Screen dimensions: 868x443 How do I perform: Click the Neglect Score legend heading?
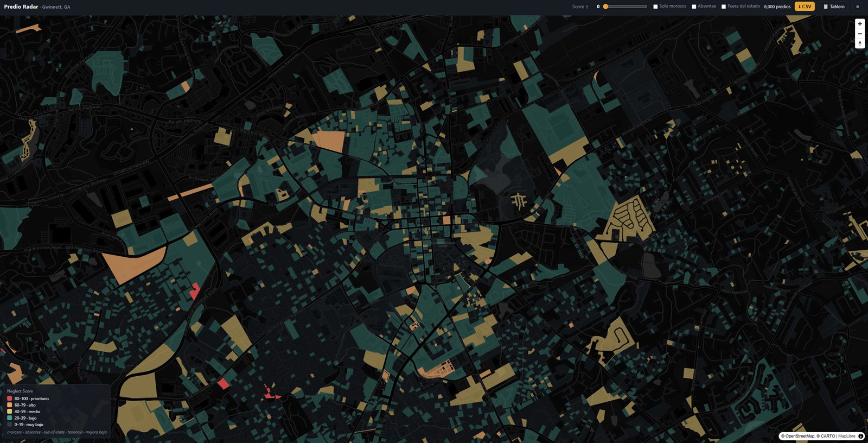(20, 391)
